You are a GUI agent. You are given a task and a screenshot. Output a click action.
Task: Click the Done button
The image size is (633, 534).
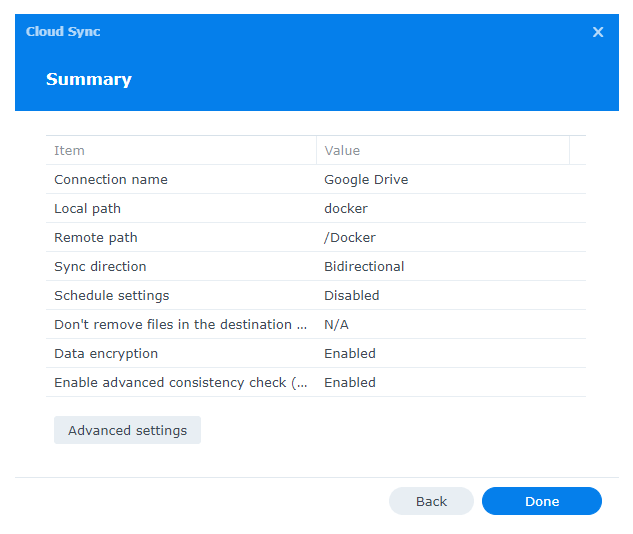[541, 501]
